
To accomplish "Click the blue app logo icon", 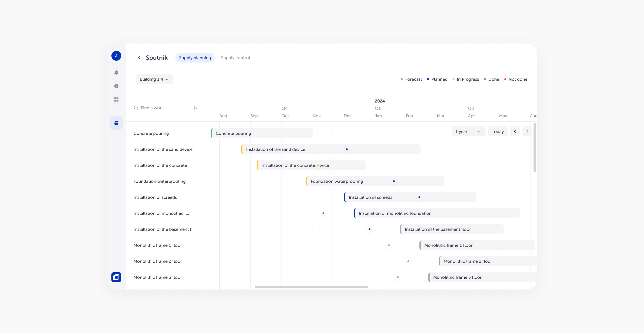I will click(x=116, y=277).
